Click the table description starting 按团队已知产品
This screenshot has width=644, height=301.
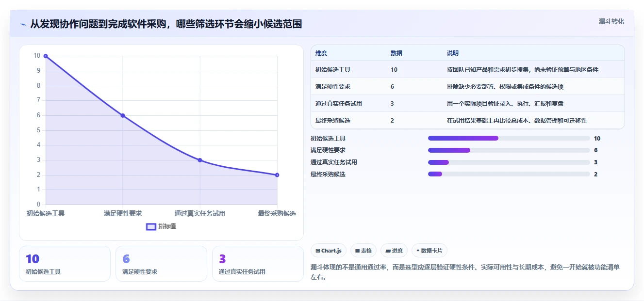(x=523, y=70)
